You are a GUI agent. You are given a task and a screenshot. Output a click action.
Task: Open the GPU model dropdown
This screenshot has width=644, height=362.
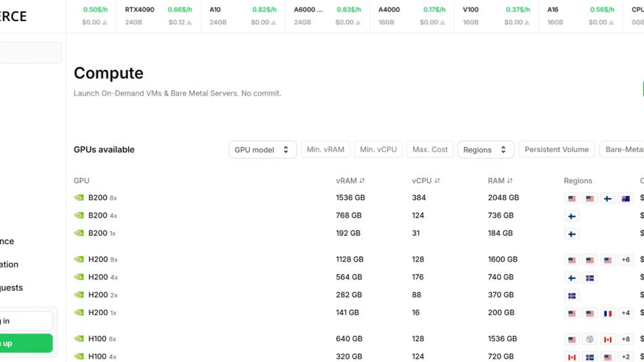coord(262,150)
